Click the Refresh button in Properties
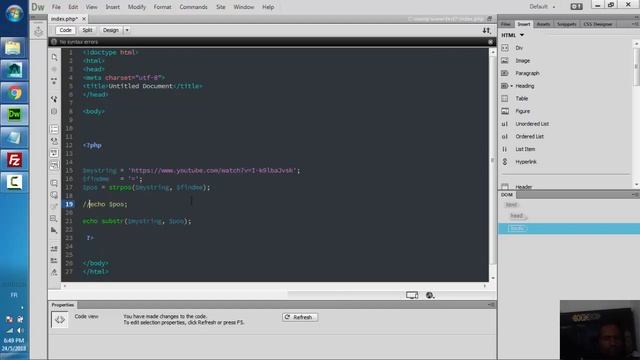Image resolution: width=640 pixels, height=360 pixels. pos(300,317)
